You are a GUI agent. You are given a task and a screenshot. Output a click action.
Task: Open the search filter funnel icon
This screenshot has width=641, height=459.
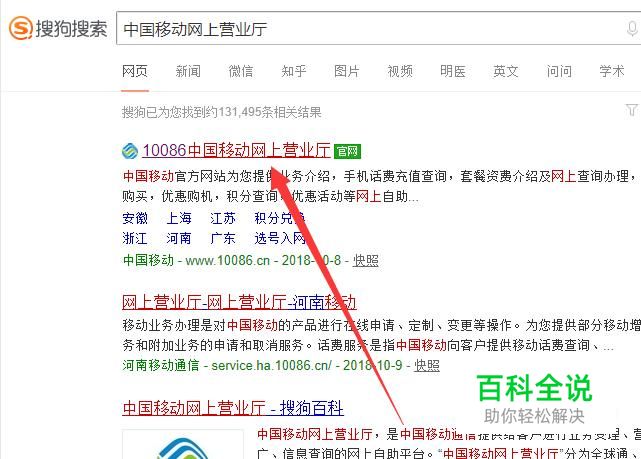[632, 110]
